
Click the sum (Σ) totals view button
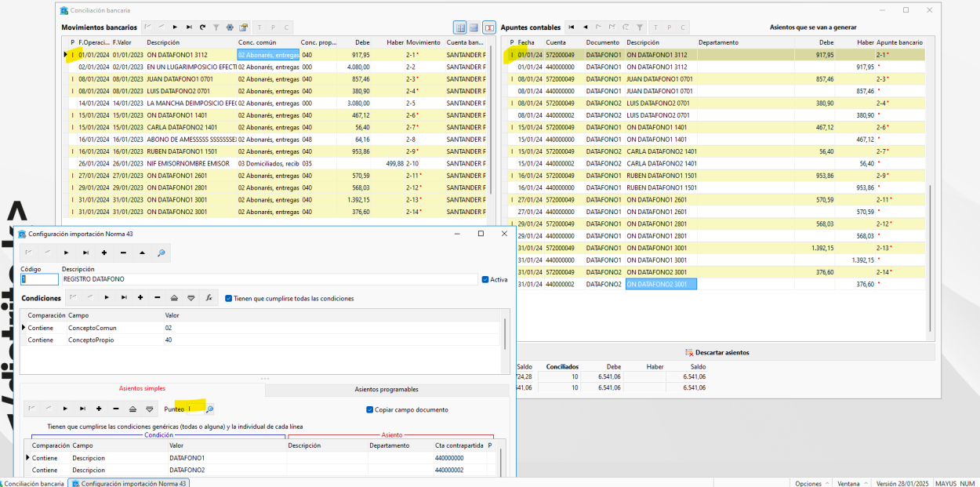coord(489,27)
